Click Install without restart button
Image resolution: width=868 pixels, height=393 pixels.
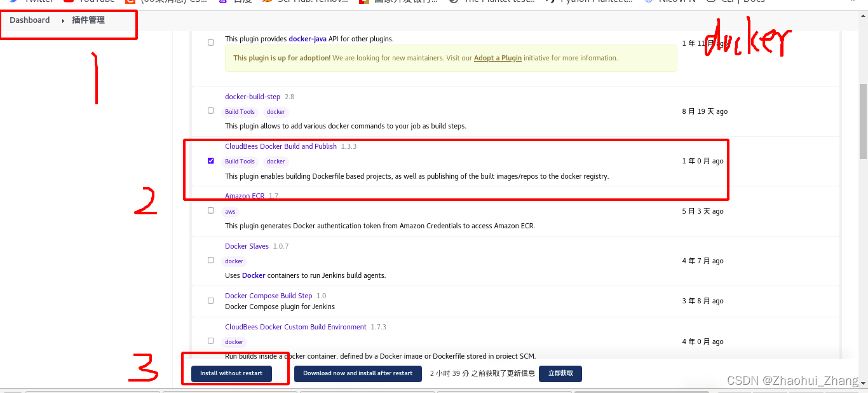tap(231, 373)
